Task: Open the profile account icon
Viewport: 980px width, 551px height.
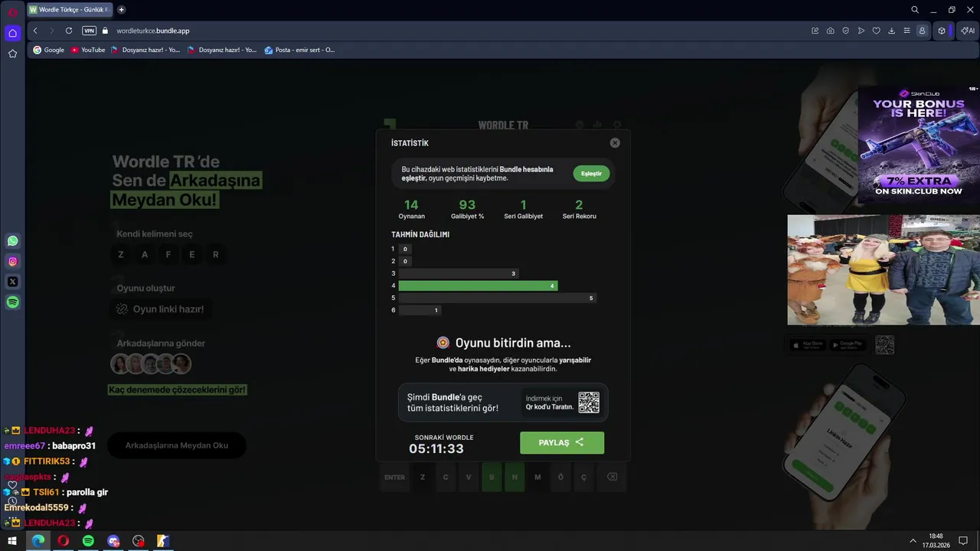Action: pos(922,31)
